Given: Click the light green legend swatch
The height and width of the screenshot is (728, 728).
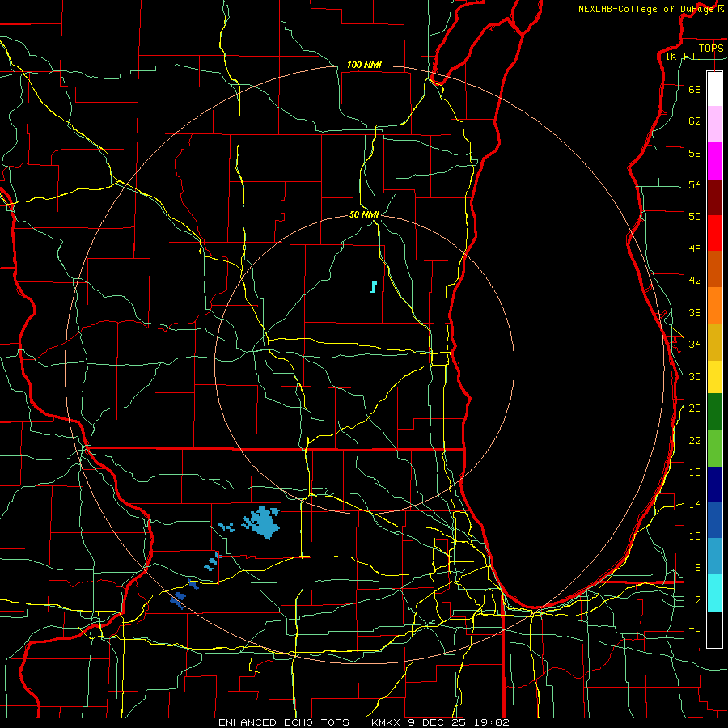Looking at the screenshot, I should click(x=714, y=448).
